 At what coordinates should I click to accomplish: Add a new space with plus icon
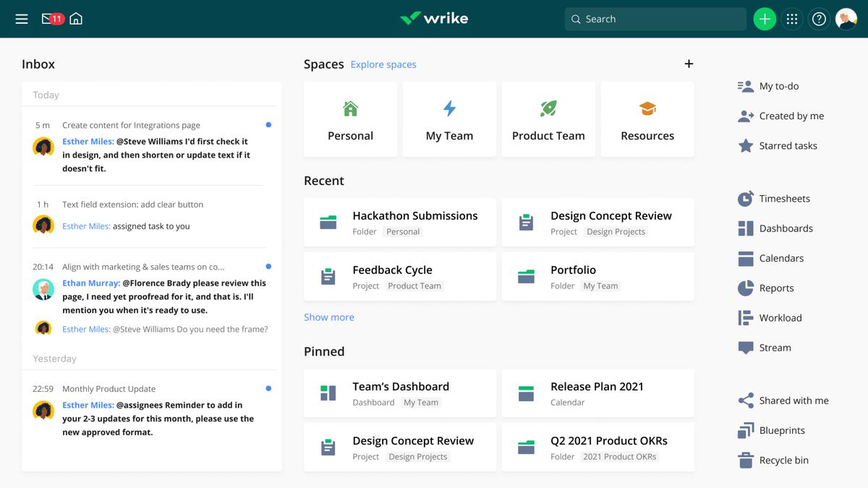point(689,64)
